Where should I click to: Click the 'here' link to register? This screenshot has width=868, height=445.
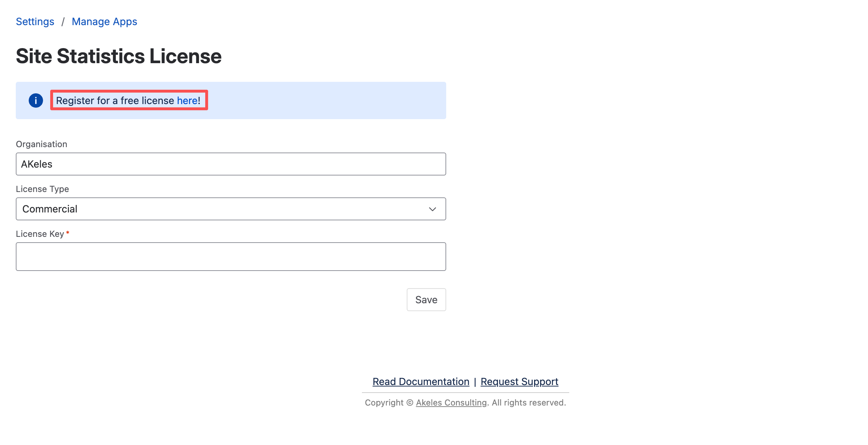pyautogui.click(x=187, y=100)
